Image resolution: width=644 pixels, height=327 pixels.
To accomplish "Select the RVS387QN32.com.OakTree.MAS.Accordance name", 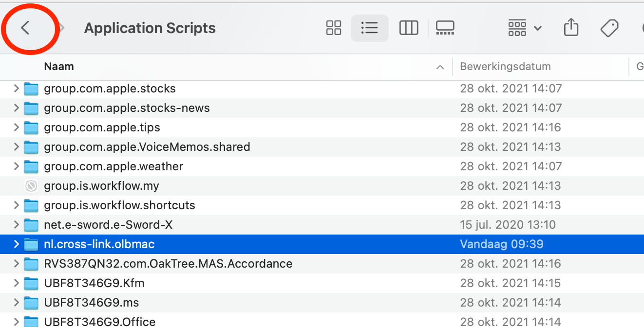I will point(168,264).
